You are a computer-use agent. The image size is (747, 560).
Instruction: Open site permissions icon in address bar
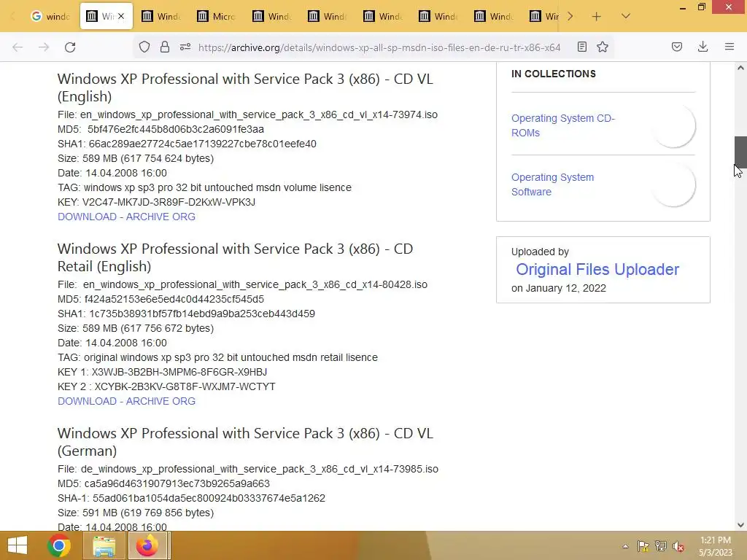point(185,47)
